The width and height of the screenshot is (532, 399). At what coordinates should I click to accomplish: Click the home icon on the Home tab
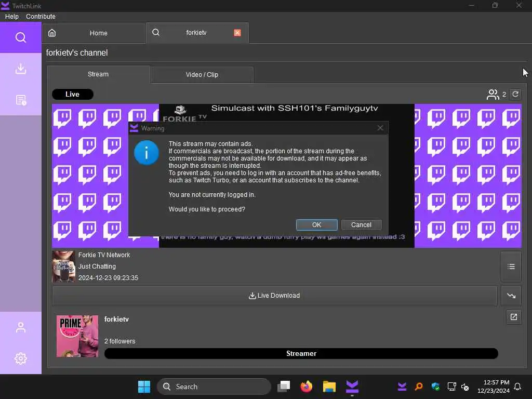[52, 33]
